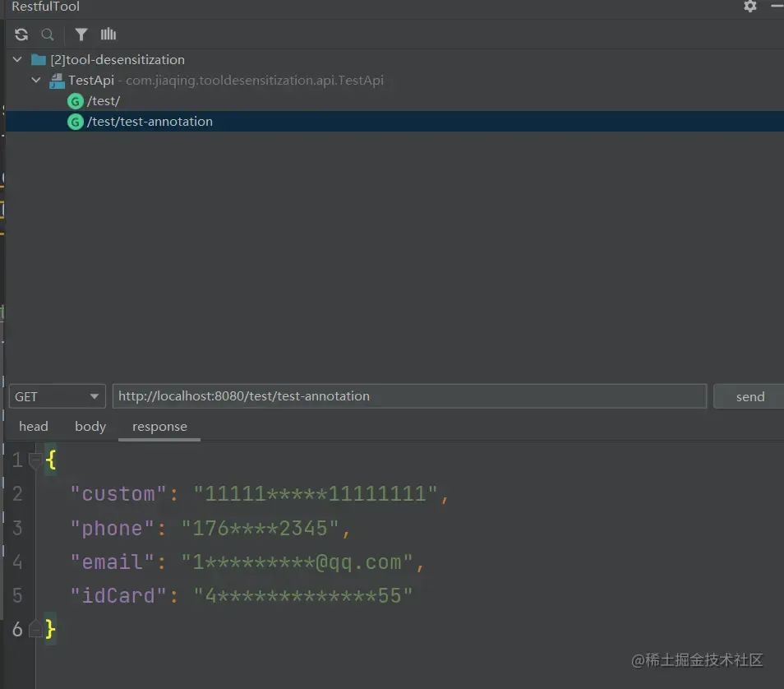This screenshot has height=689, width=784.
Task: Open the filter icon in the toolbar
Action: 81,35
